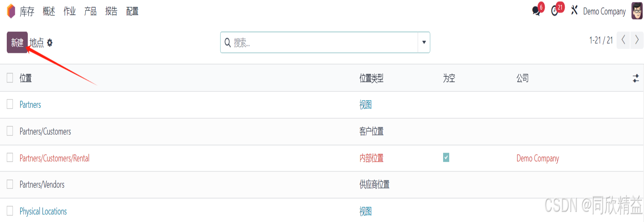Open the 配置 menu
This screenshot has width=644, height=222.
coord(132,11)
